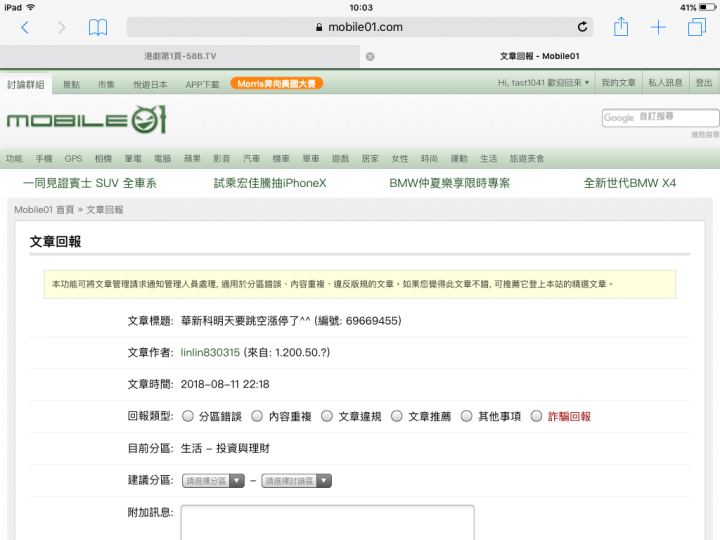Click 登出 to log out
Screen dimensions: 720x540
[x=703, y=83]
